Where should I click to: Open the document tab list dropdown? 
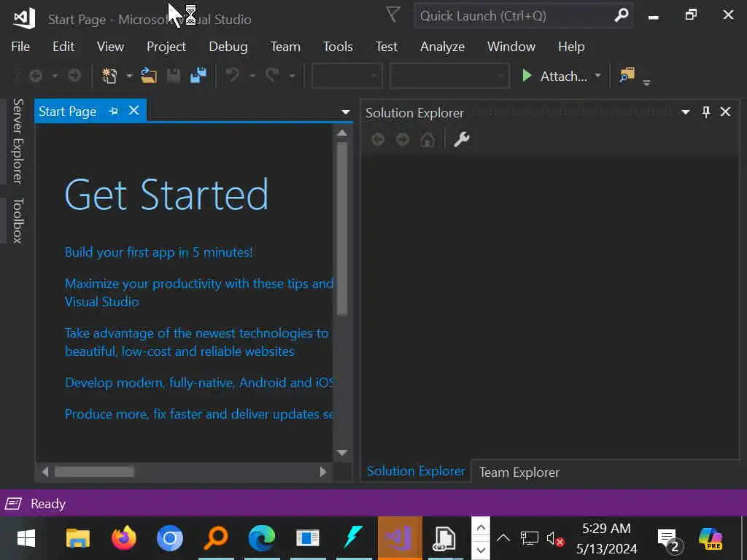click(345, 112)
